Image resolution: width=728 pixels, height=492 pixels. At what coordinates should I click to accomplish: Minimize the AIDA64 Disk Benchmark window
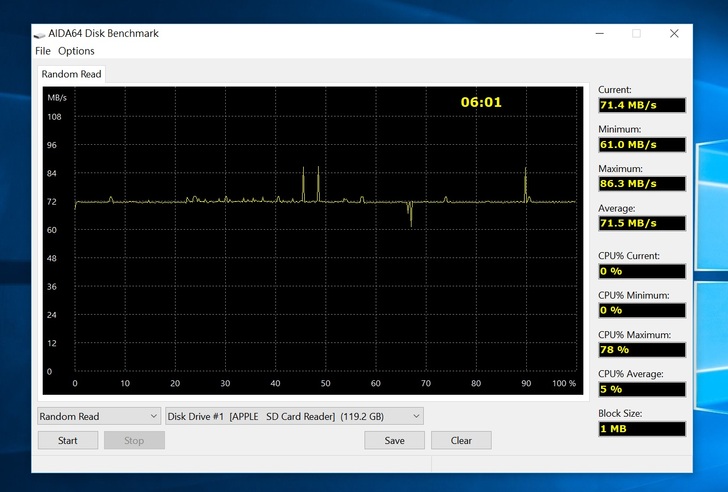pyautogui.click(x=596, y=33)
